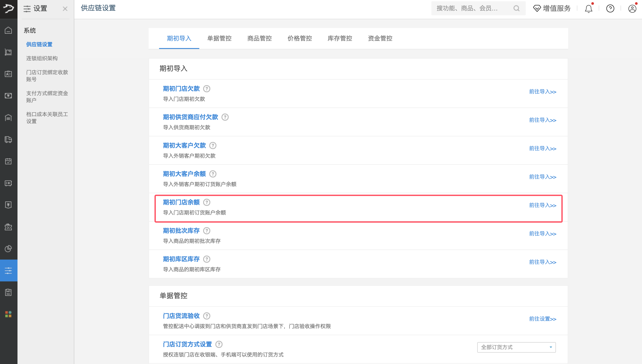The height and width of the screenshot is (364, 642).
Task: Open 增值服务 in the header
Action: (x=552, y=9)
